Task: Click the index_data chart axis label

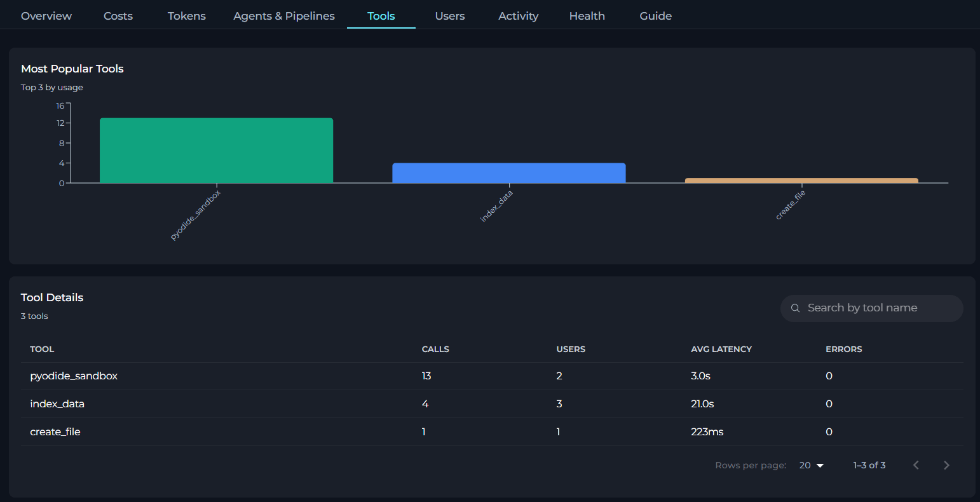Action: pyautogui.click(x=496, y=206)
